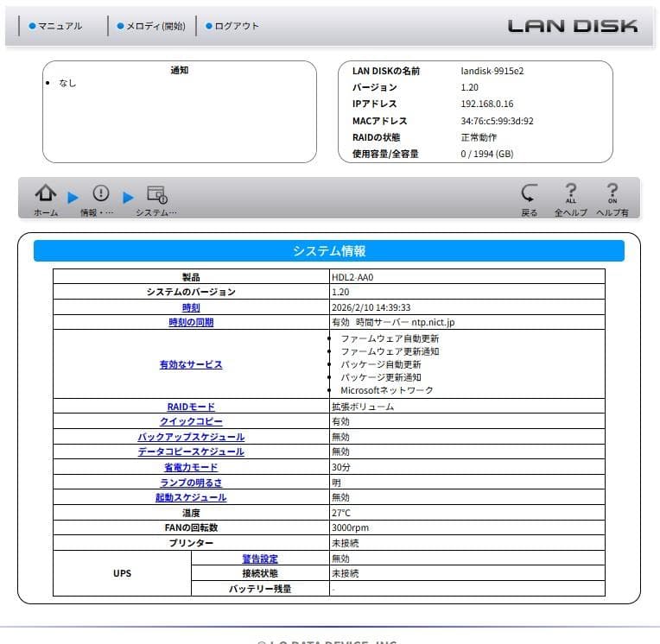660x644 pixels.
Task: Click product value HDL2-AA0
Action: (x=352, y=277)
